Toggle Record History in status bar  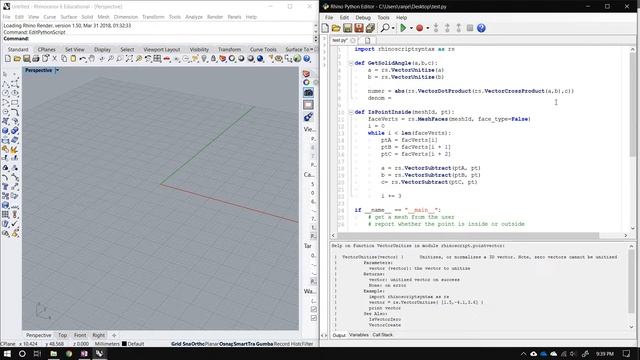(x=287, y=344)
